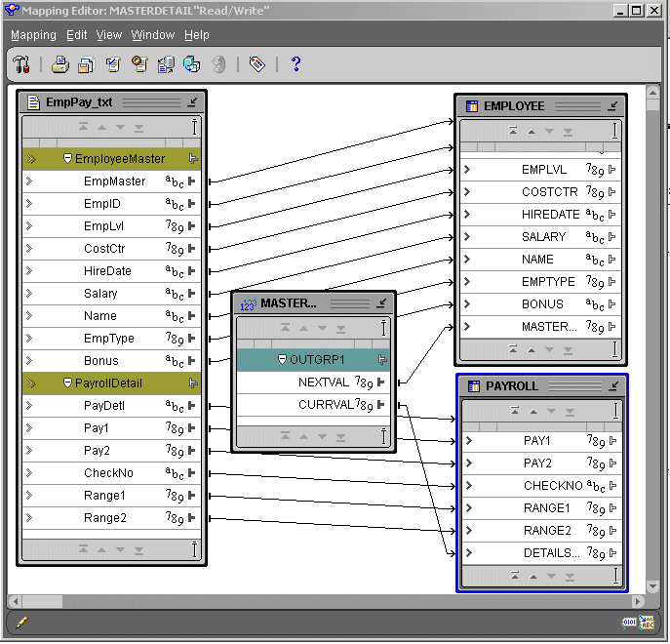Select the HireDate attribute in EmpPay_txt
This screenshot has height=644, width=670.
point(107,271)
